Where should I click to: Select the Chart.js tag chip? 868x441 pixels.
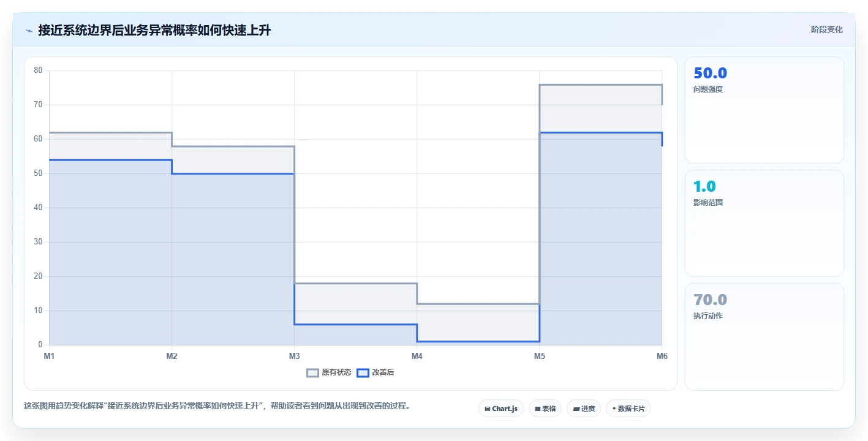(500, 409)
